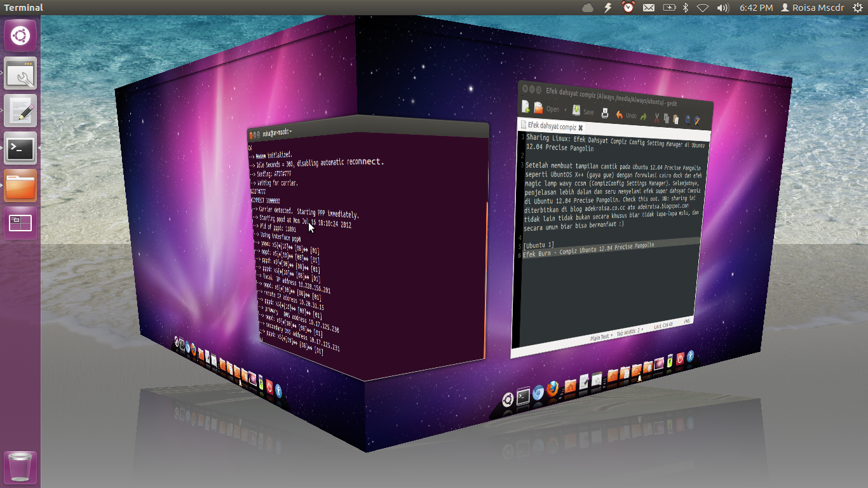
Task: Click the 'Sharing Linux: Efek Dahsyat' heading line in gedit
Action: [x=615, y=142]
